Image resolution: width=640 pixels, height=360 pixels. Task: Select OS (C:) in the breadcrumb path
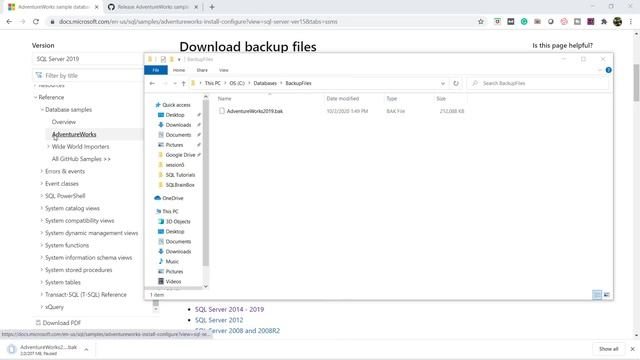coord(237,83)
